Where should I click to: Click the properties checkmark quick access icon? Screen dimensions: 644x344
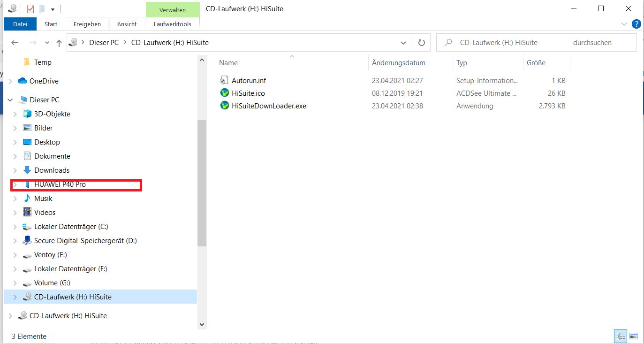30,9
